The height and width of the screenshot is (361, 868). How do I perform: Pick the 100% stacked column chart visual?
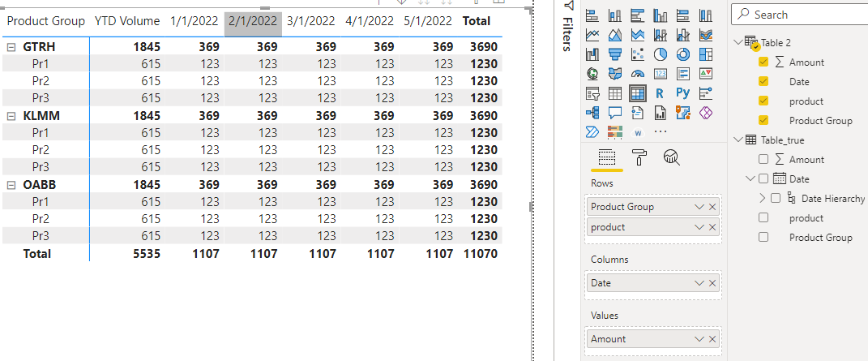706,15
